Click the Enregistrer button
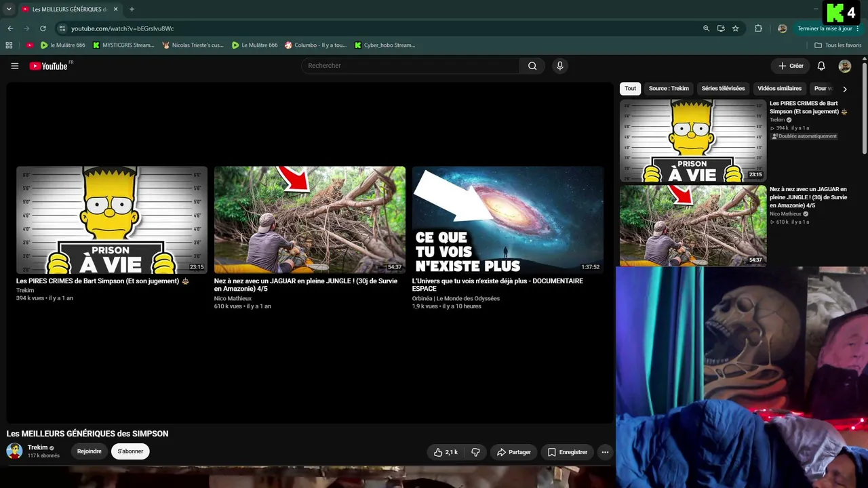This screenshot has height=488, width=868. 567,452
